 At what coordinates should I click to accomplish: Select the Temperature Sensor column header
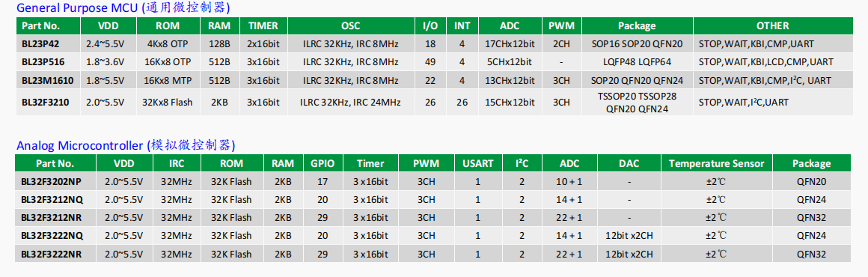coord(716,163)
